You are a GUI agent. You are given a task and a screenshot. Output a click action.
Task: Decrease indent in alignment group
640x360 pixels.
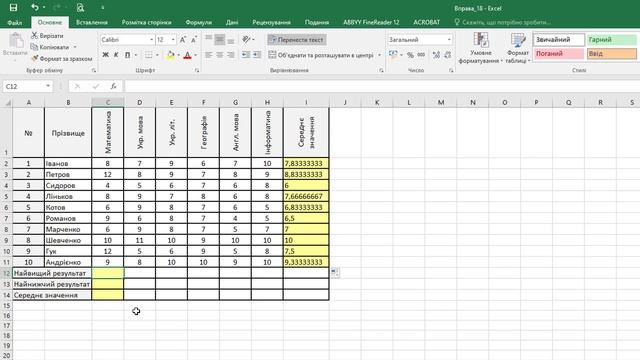[x=246, y=55]
